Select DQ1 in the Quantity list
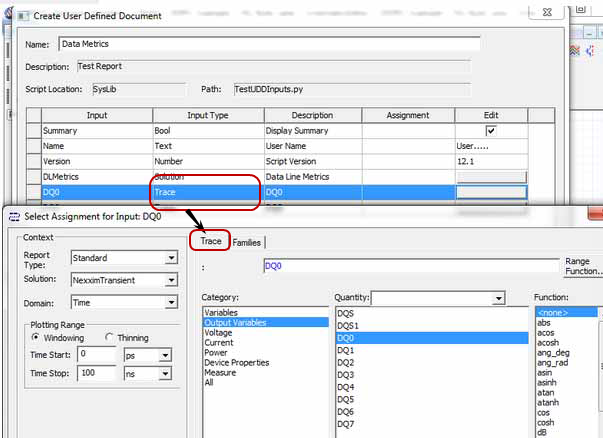This screenshot has width=603, height=438. click(x=345, y=350)
